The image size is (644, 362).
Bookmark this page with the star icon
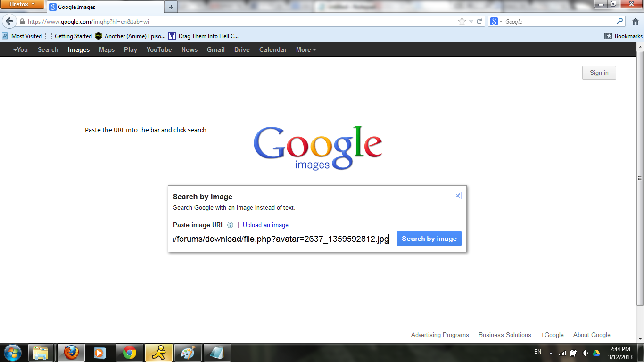(462, 21)
